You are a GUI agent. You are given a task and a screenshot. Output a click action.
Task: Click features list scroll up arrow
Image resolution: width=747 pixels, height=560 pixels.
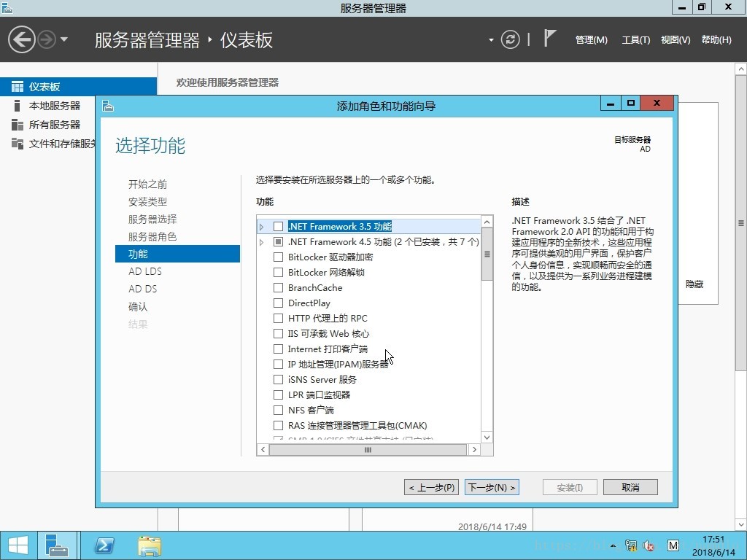click(x=487, y=222)
